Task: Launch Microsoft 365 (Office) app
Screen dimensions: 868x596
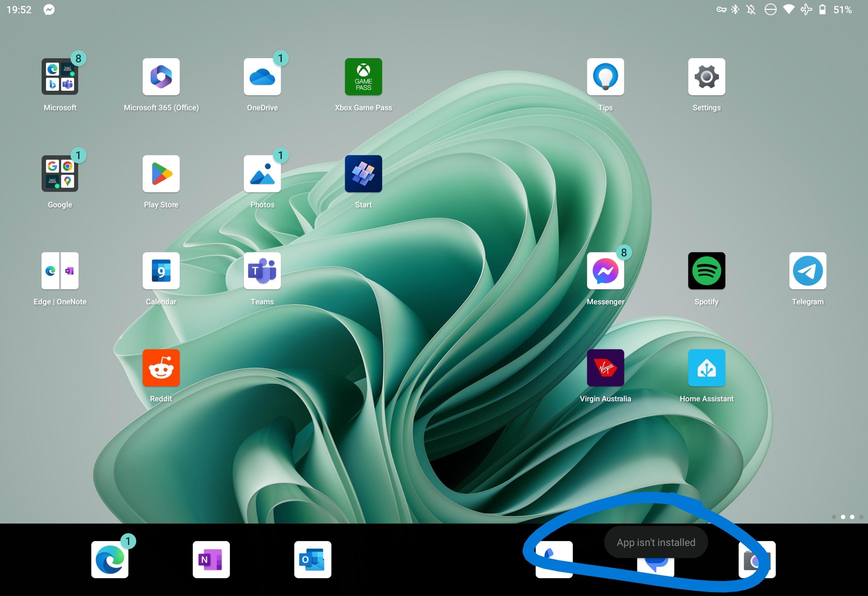Action: pos(161,77)
